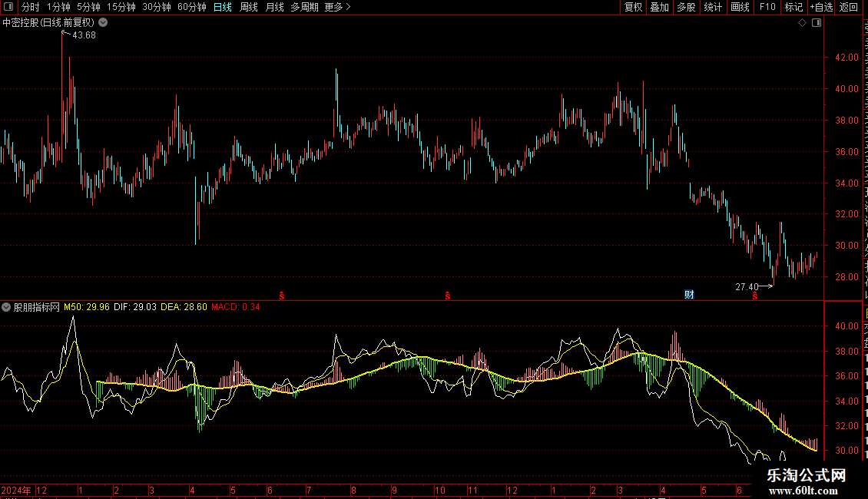Click the panel layout icon at top-left

click(x=8, y=7)
